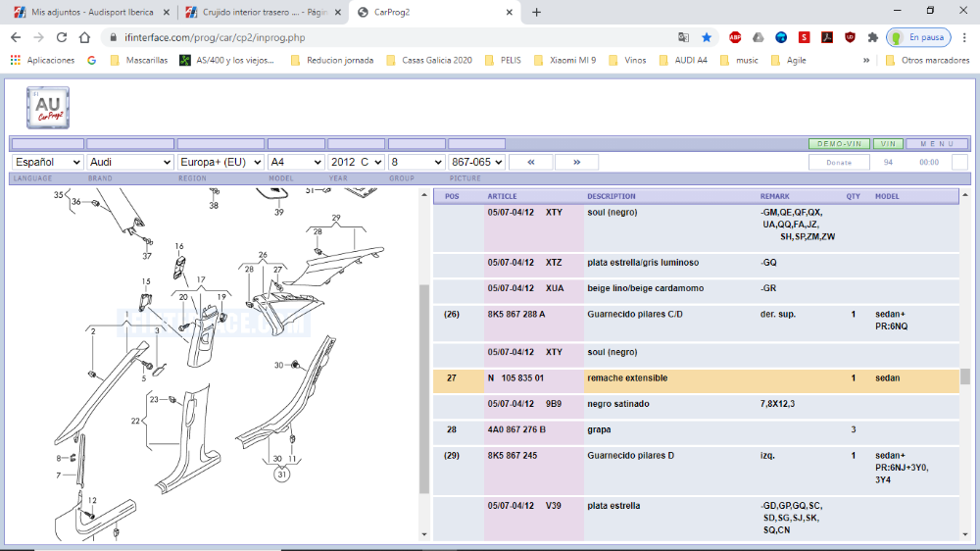Open the Picture dropdown 867-065

477,162
